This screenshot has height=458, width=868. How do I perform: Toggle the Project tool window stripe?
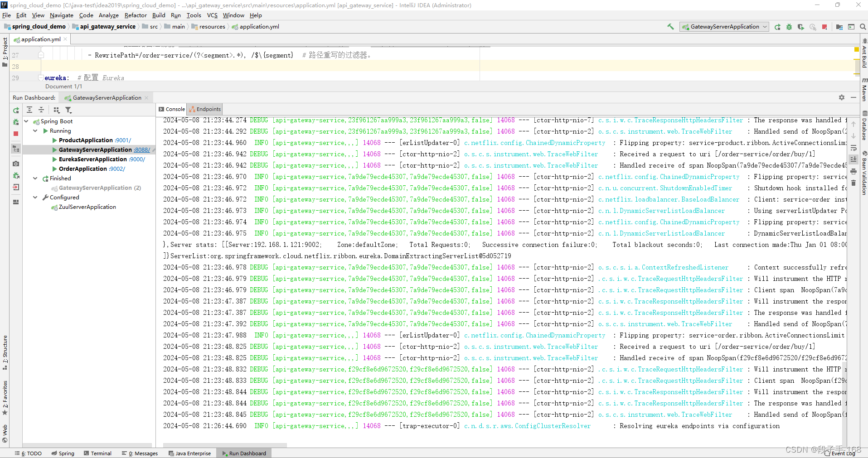click(5, 52)
